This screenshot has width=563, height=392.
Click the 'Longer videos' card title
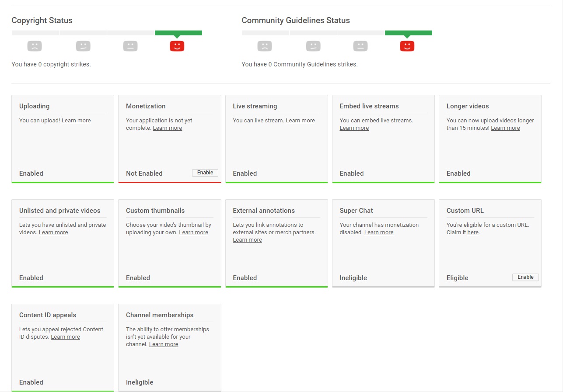(468, 106)
